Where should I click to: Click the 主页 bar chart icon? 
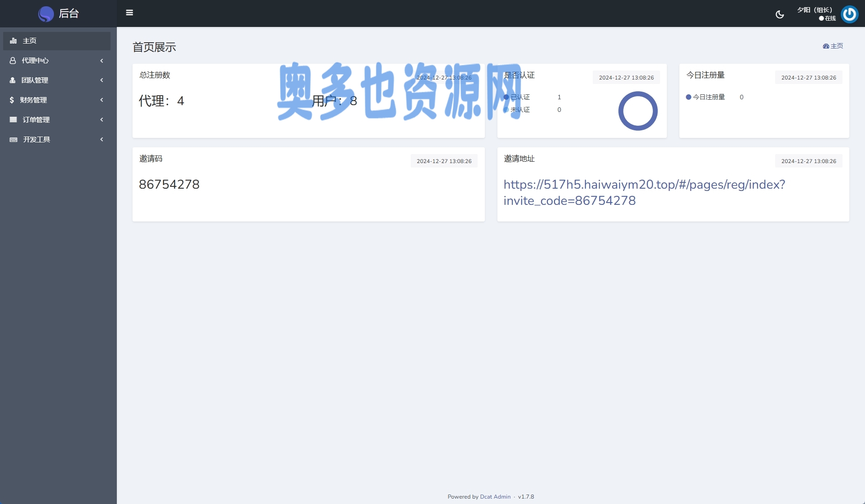13,41
